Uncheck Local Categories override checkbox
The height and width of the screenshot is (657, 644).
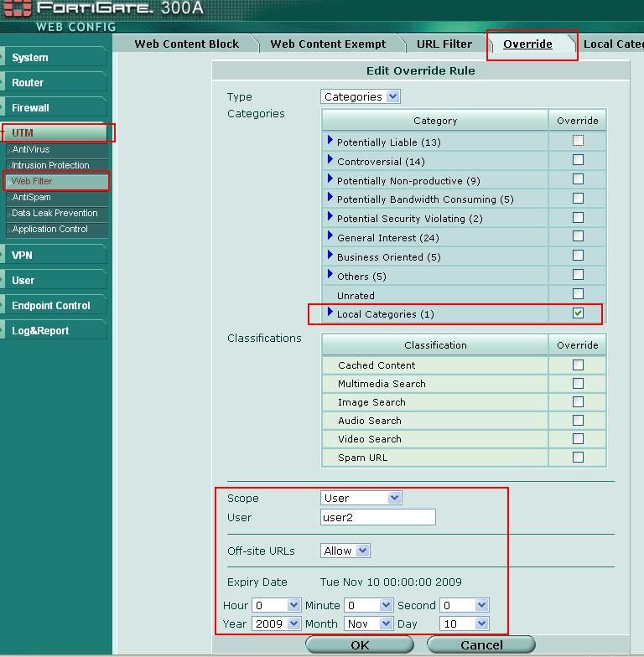point(578,313)
